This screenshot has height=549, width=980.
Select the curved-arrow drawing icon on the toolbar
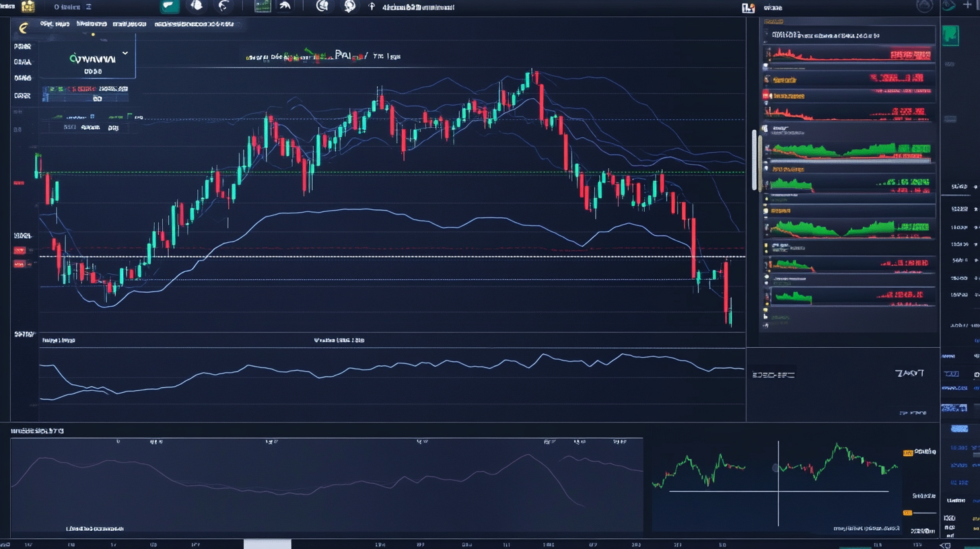pyautogui.click(x=285, y=7)
